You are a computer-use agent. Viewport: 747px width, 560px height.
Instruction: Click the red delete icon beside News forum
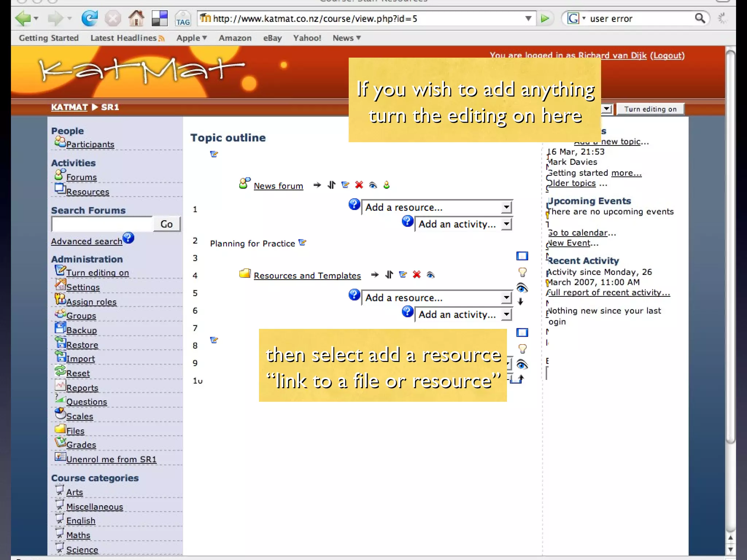point(359,185)
